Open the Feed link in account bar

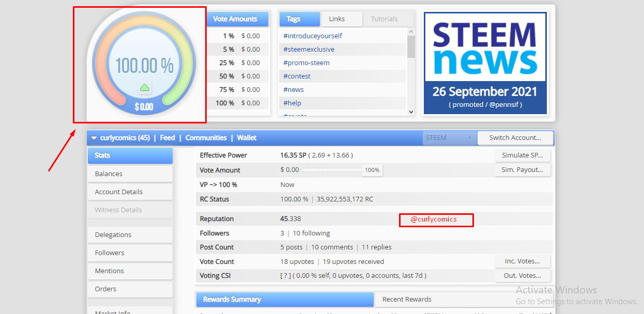coord(167,138)
